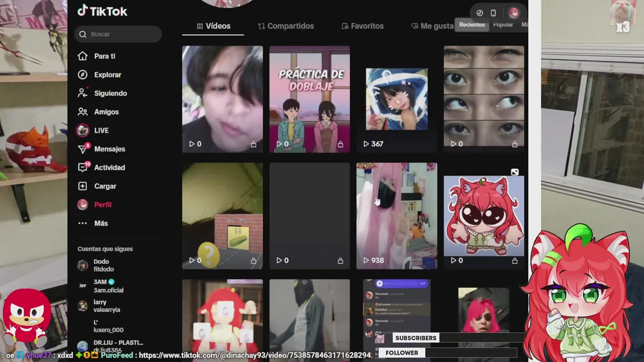Click the Cargar plus icon
This screenshot has height=362, width=644.
click(x=83, y=187)
